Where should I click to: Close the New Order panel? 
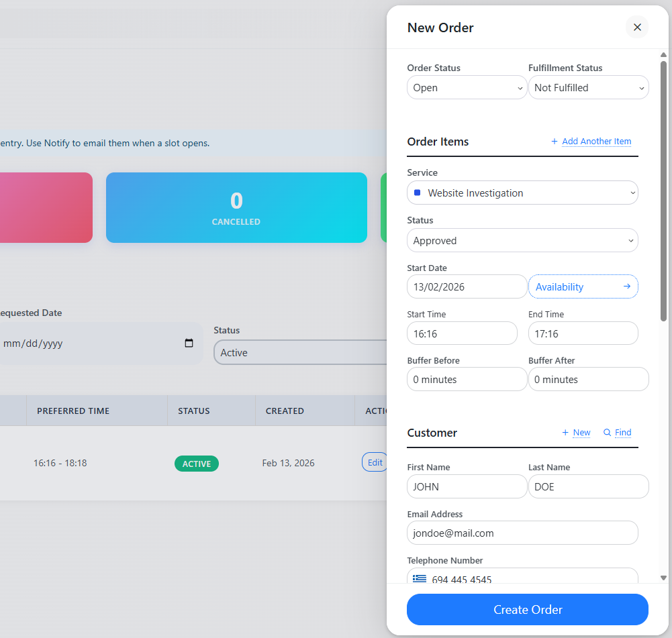tap(637, 28)
